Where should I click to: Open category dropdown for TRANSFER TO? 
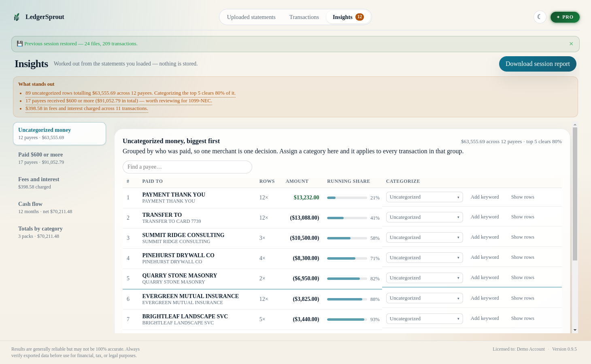tap(424, 217)
